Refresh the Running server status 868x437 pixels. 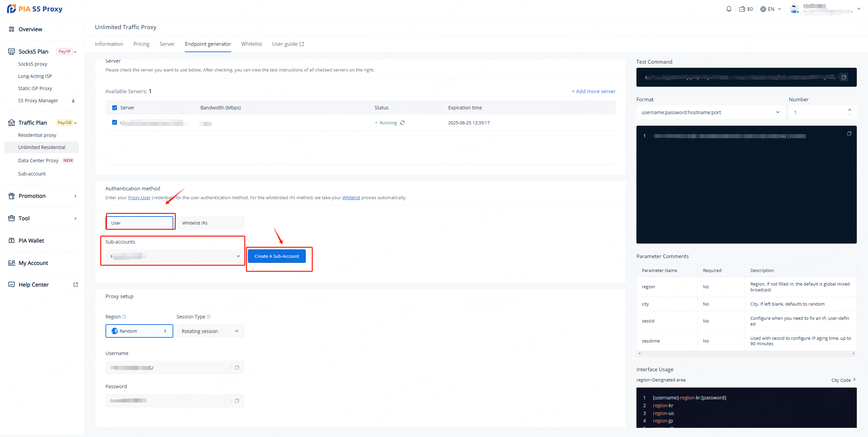click(402, 123)
